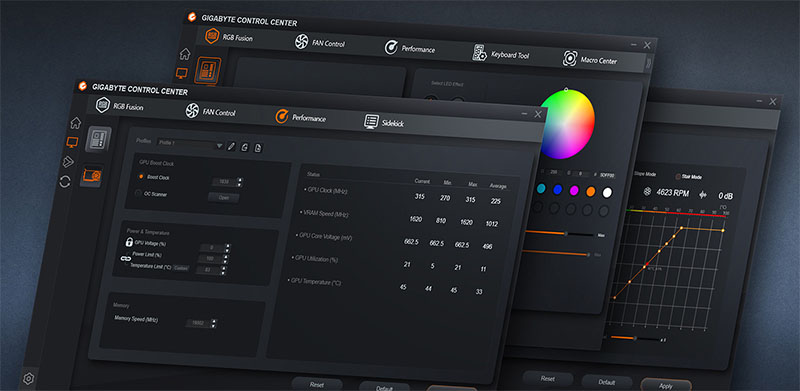
Task: Click the Memory Speed value field
Action: pyautogui.click(x=197, y=323)
